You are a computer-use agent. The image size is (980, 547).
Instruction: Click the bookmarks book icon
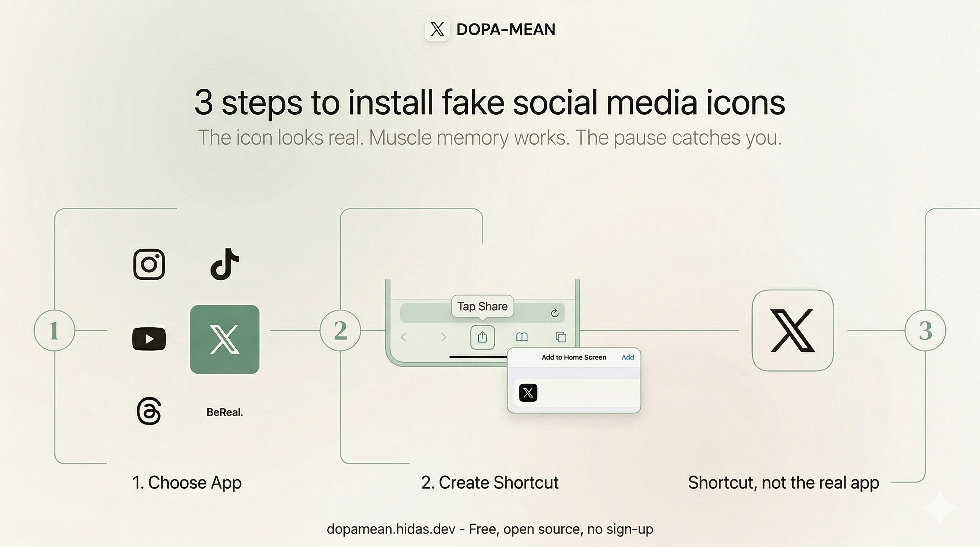[x=522, y=337]
